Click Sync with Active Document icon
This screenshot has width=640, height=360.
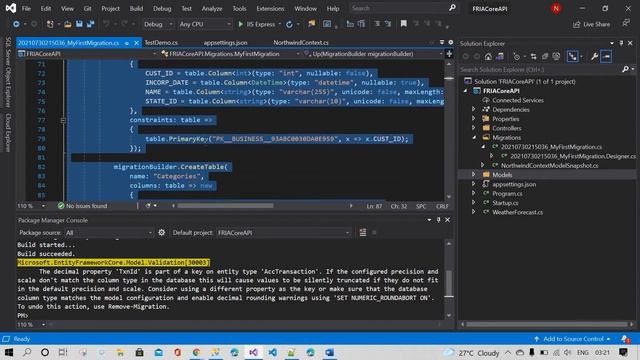click(533, 56)
